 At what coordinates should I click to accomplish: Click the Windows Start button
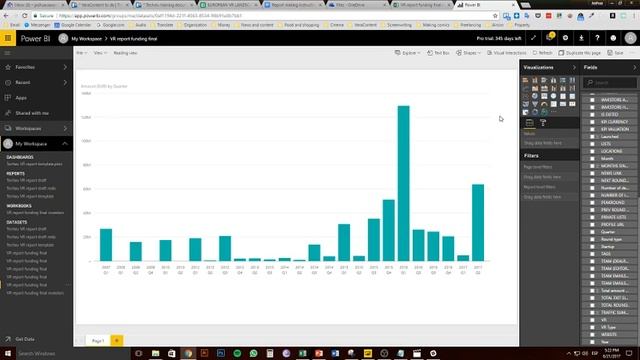(8, 353)
